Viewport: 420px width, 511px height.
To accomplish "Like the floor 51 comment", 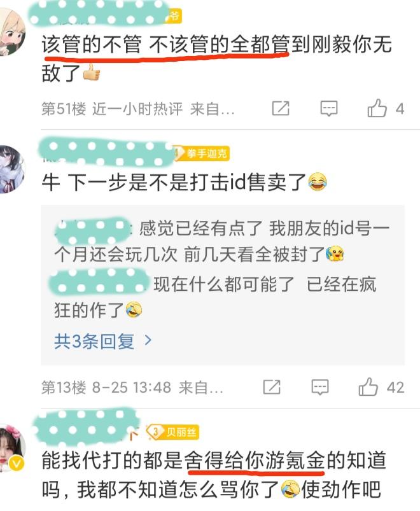I will point(377,108).
